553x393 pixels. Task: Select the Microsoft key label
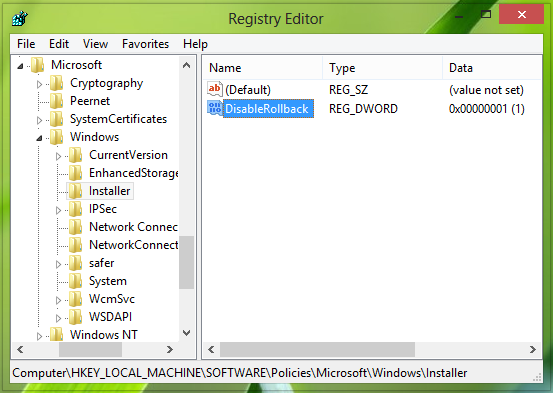[x=77, y=65]
